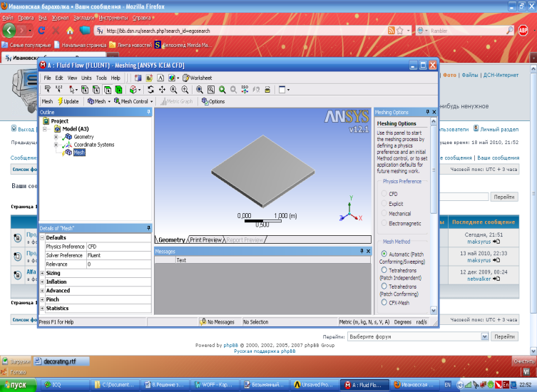Screen dimensions: 537x392
Task: Pin the Details of Mesh panel
Action: coord(148,228)
